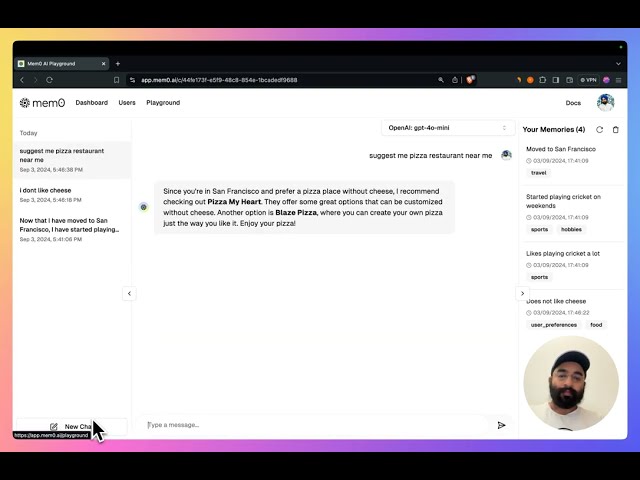Click the browser forward arrow
This screenshot has width=640, height=480.
tap(36, 80)
